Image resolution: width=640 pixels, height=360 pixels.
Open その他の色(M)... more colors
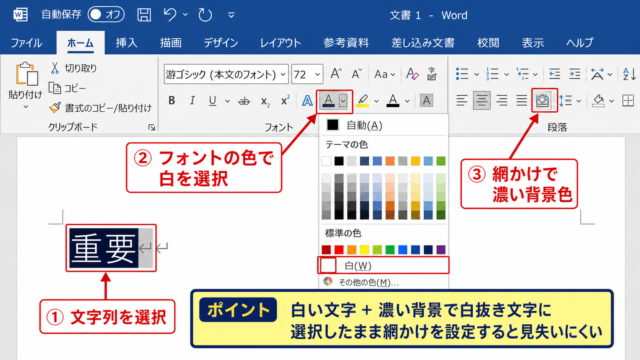384,282
